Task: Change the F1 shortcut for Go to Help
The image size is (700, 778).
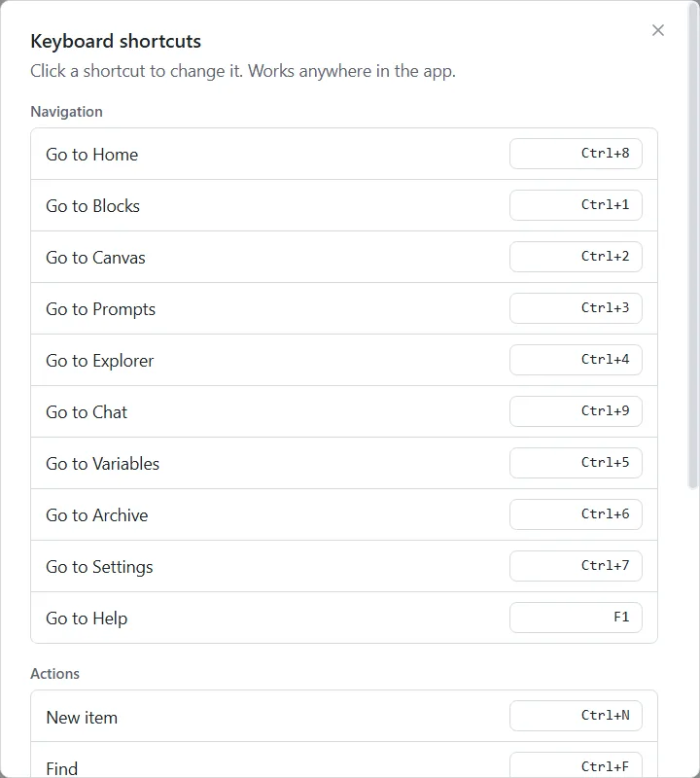Action: coord(576,619)
